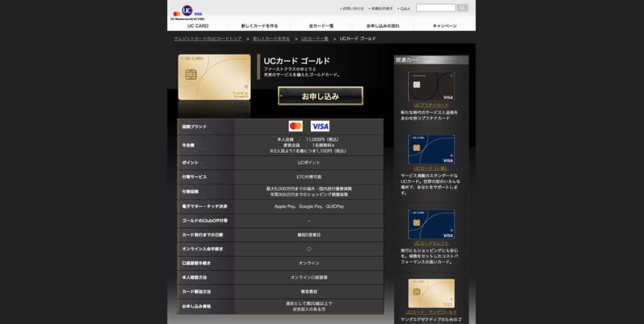Click the UC Gold card main image
The height and width of the screenshot is (324, 644).
pos(214,77)
